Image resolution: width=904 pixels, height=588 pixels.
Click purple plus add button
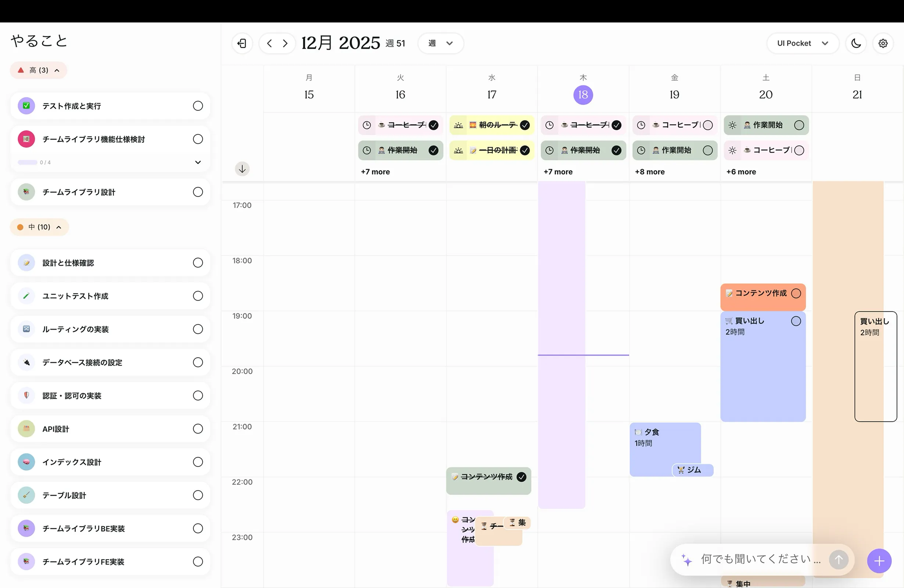879,561
